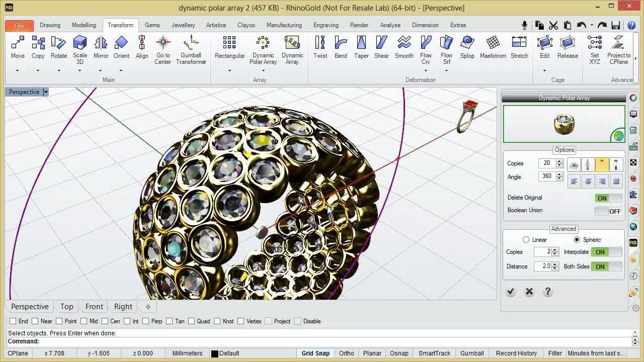Click the Set XYZ tool
The image size is (644, 362).
595,43
